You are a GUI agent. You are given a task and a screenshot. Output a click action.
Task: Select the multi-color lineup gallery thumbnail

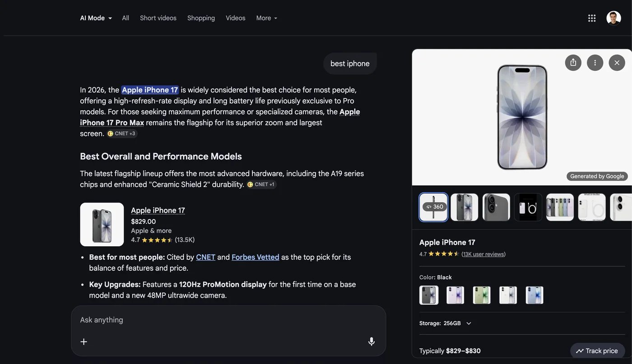560,207
